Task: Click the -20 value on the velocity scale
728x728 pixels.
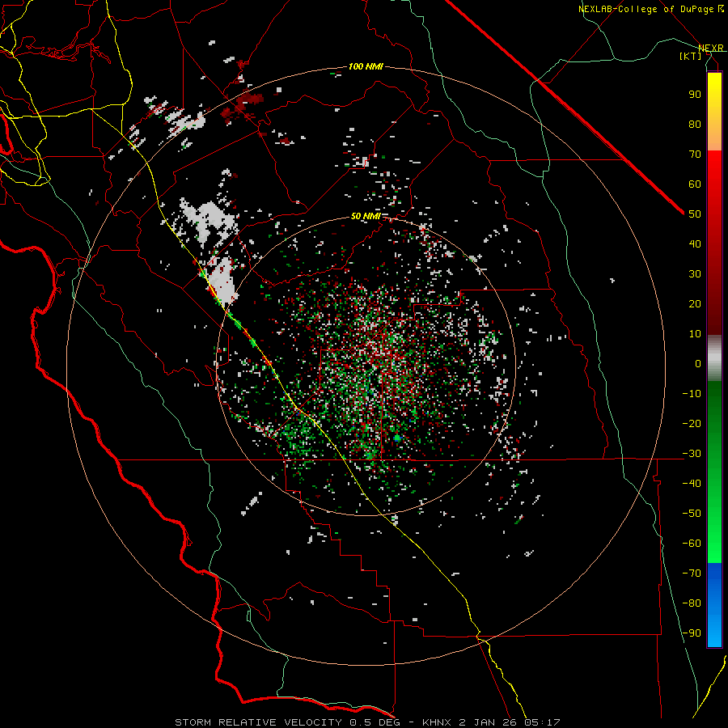Action: tap(692, 423)
